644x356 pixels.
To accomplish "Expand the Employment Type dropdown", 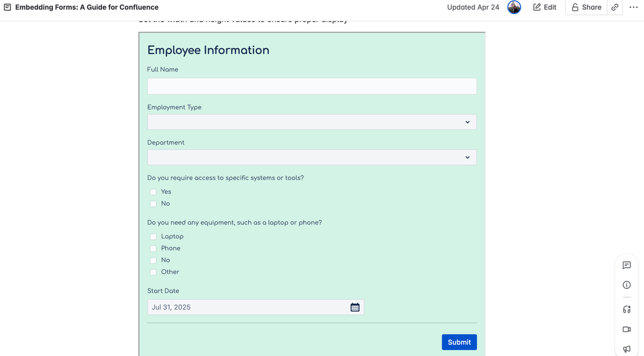I will tap(312, 122).
